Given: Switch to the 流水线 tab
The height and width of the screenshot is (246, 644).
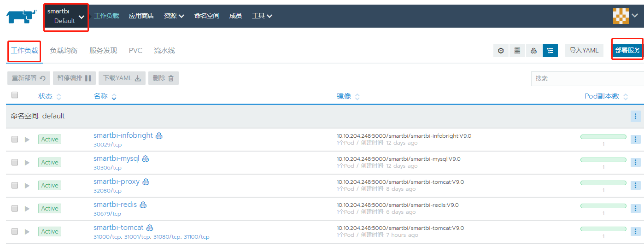Looking at the screenshot, I should [x=164, y=51].
